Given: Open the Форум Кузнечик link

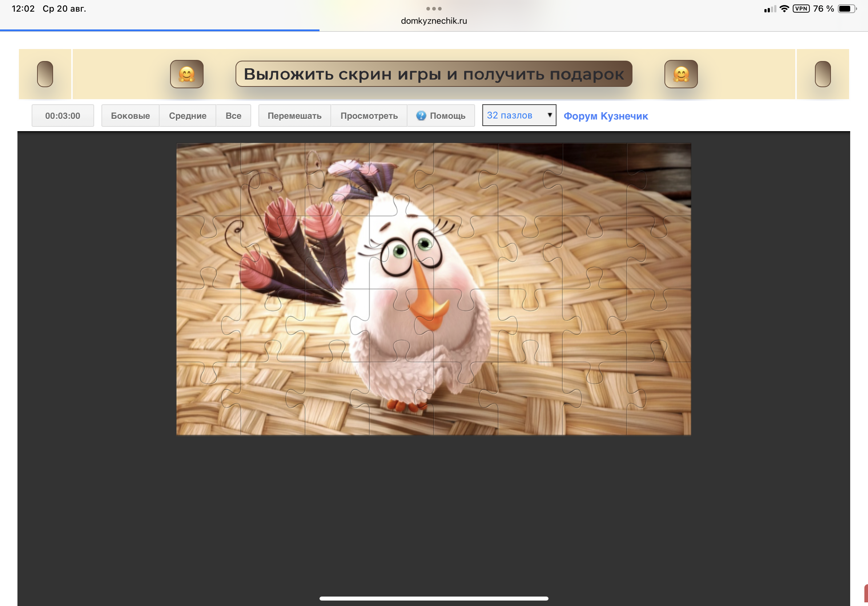Looking at the screenshot, I should point(606,116).
